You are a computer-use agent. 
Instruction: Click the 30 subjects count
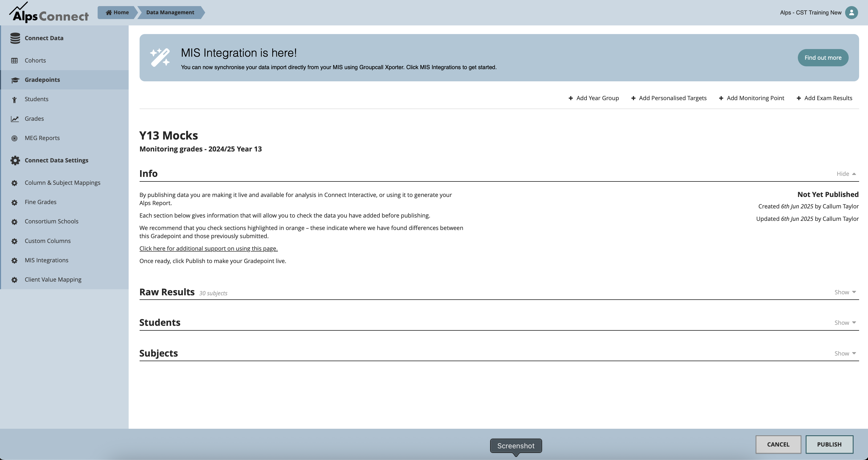(x=213, y=293)
